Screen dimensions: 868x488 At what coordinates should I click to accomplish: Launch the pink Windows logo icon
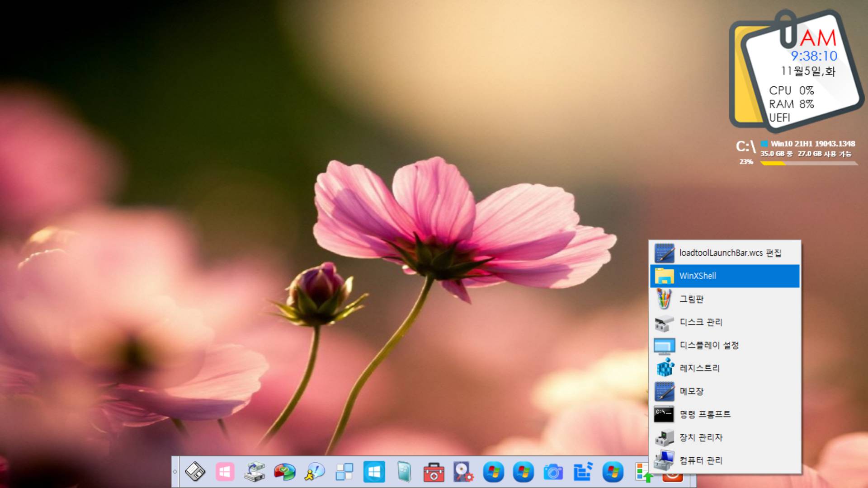tap(225, 472)
